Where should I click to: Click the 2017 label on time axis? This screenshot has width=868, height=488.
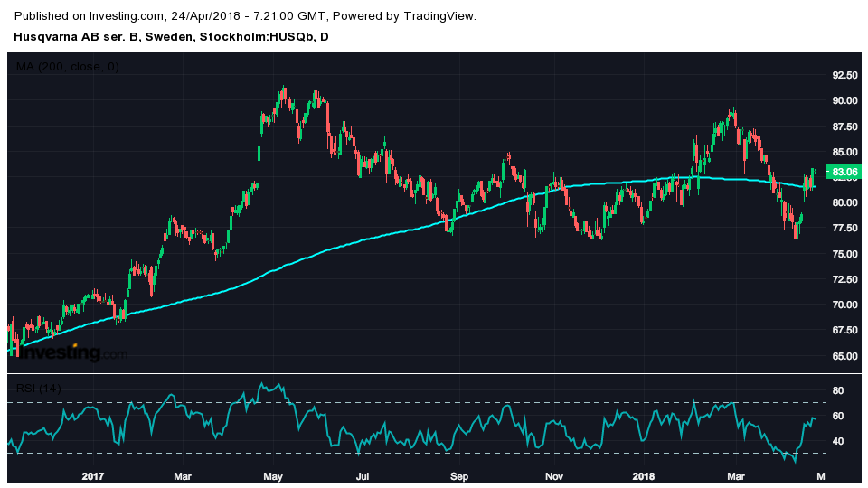tap(93, 476)
